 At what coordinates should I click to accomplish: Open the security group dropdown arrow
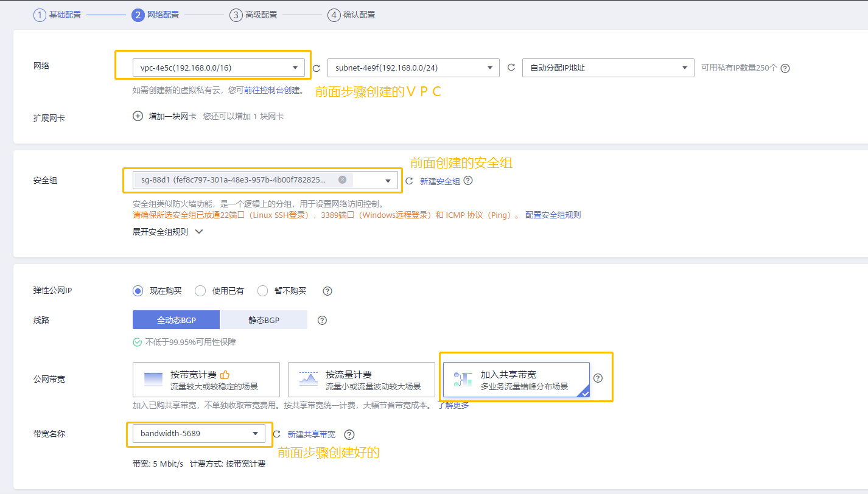388,181
